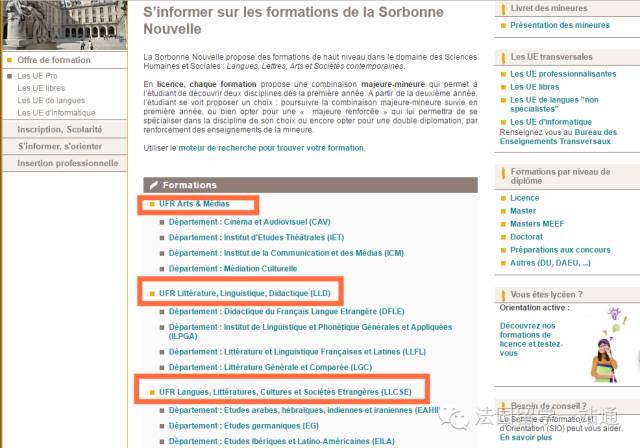Open Département Cinéma et Audiovisuel (CAV)
This screenshot has height=448, width=640.
pyautogui.click(x=249, y=222)
